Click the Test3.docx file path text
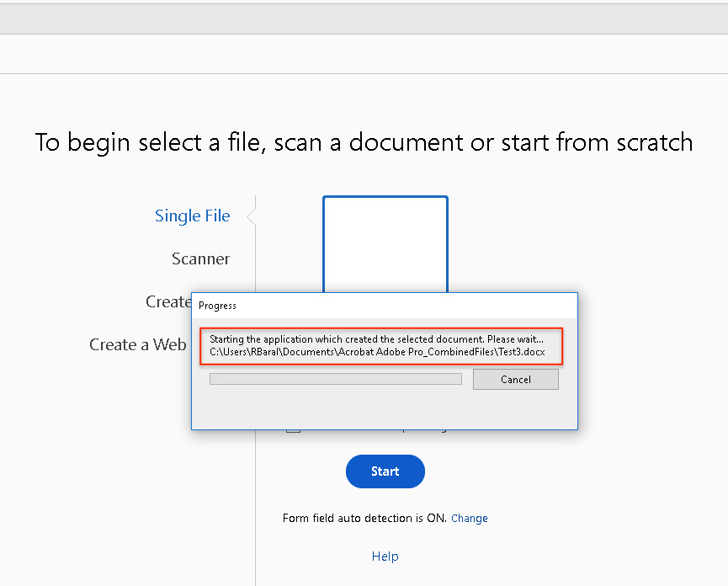The width and height of the screenshot is (728, 586). 376,351
